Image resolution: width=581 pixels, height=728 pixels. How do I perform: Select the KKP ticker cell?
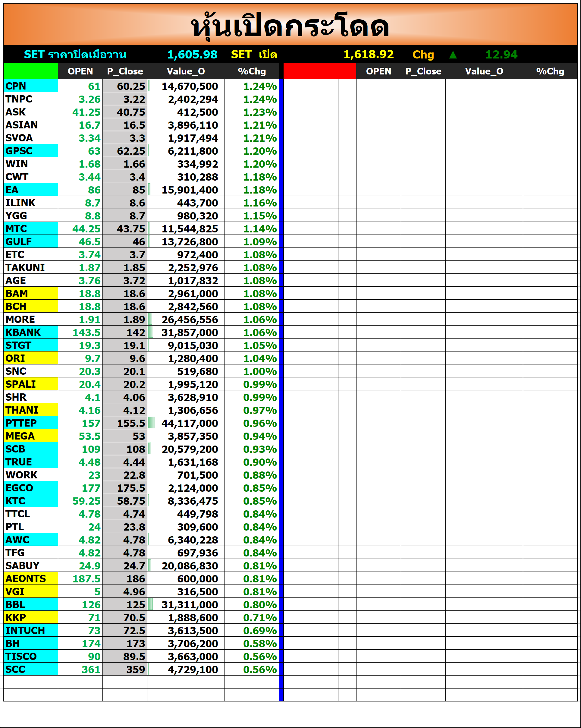(31, 617)
